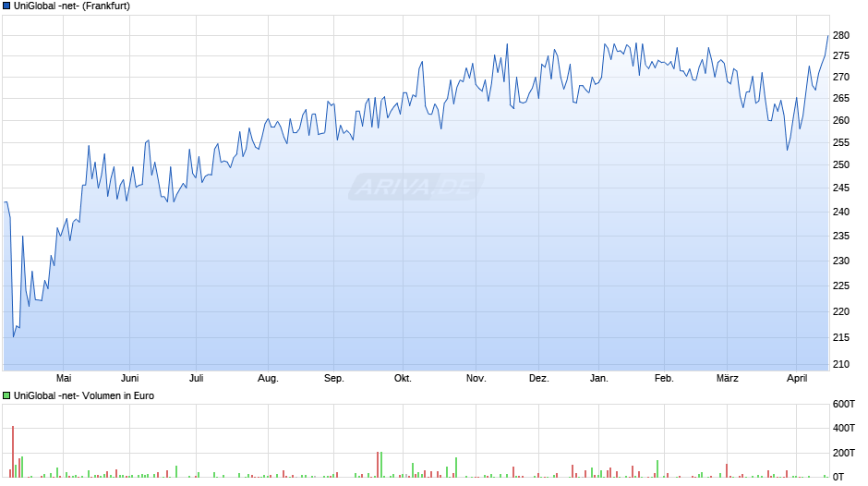Click the tallest red volume bar before Mai
Image resolution: width=868 pixels, height=486 pixels.
coord(13,452)
